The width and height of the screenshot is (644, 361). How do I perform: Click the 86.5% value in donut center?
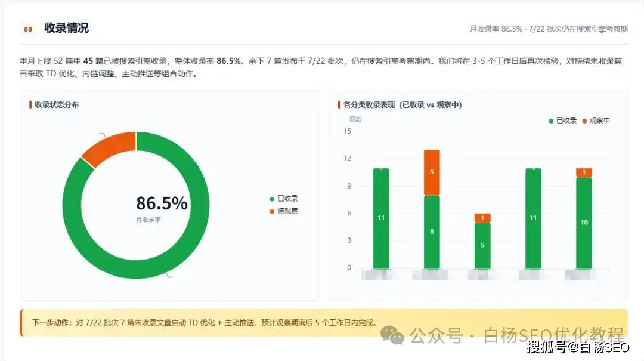click(x=162, y=203)
